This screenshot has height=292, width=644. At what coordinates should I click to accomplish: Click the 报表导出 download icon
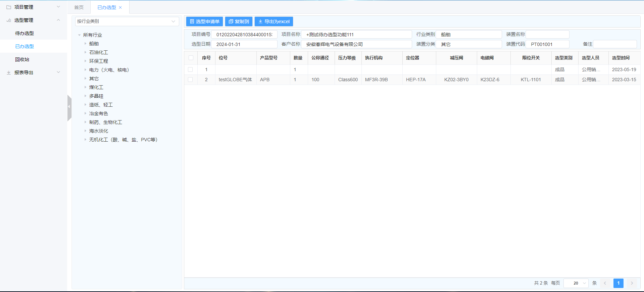tap(9, 72)
